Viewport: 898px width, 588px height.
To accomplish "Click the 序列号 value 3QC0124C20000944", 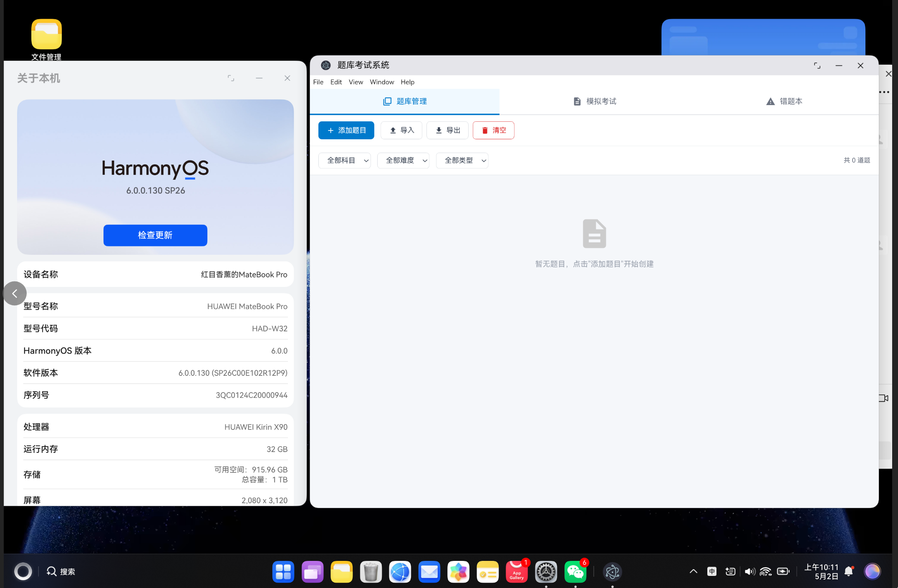I will 251,395.
